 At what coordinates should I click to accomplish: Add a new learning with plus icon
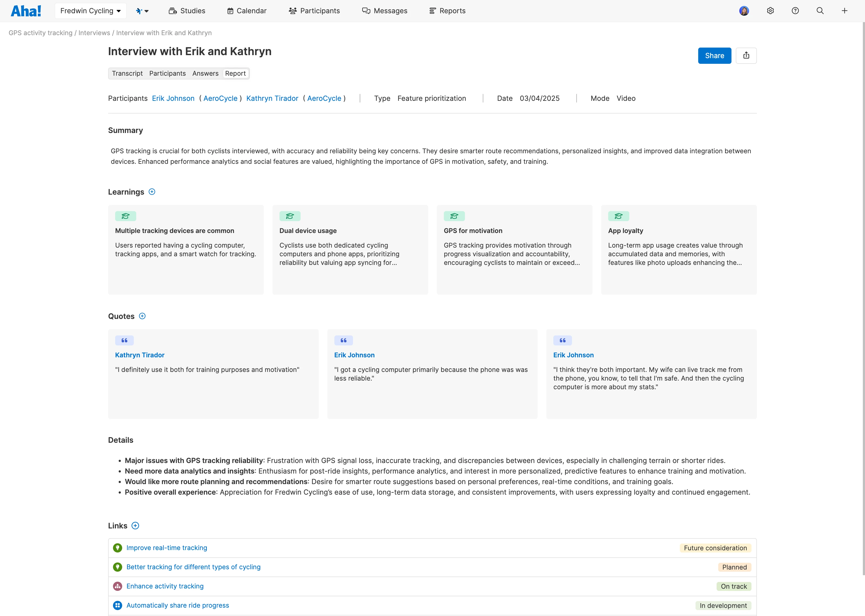point(152,192)
